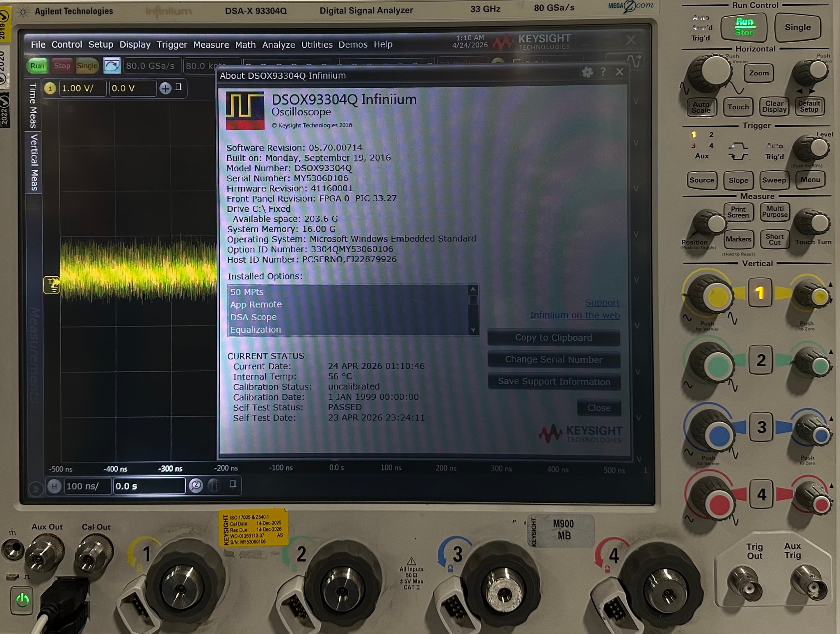Click the Installed Options scrollbar thumb
Screen dimensions: 840x634
pos(473,300)
